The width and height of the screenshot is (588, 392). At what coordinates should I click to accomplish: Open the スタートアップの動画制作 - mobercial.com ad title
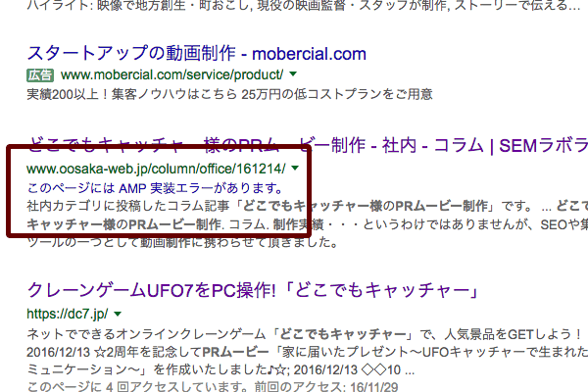197,54
